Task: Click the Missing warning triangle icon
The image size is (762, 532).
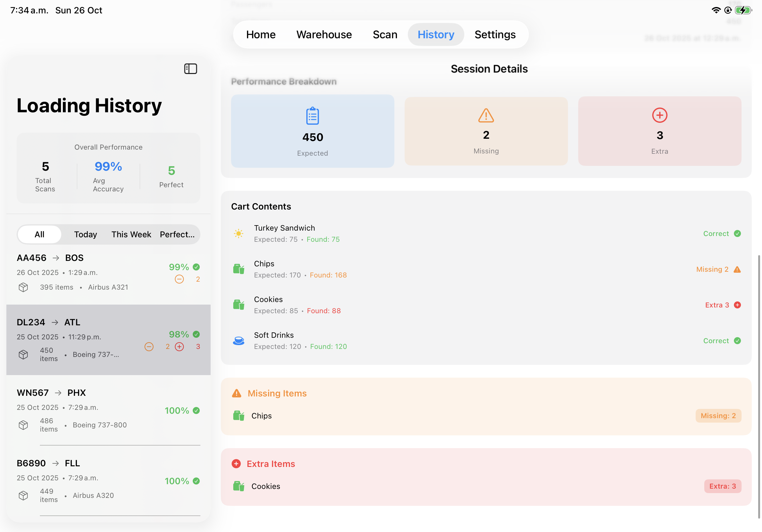Action: coord(486,116)
